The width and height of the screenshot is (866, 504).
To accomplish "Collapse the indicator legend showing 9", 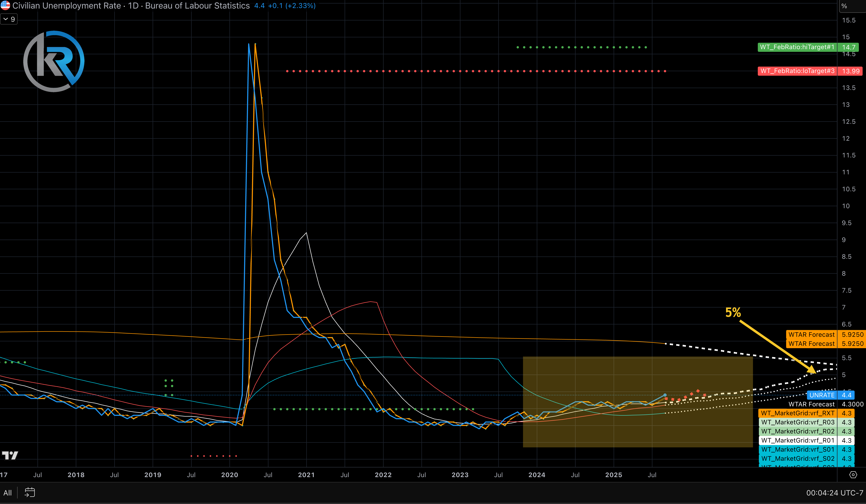I will click(9, 19).
